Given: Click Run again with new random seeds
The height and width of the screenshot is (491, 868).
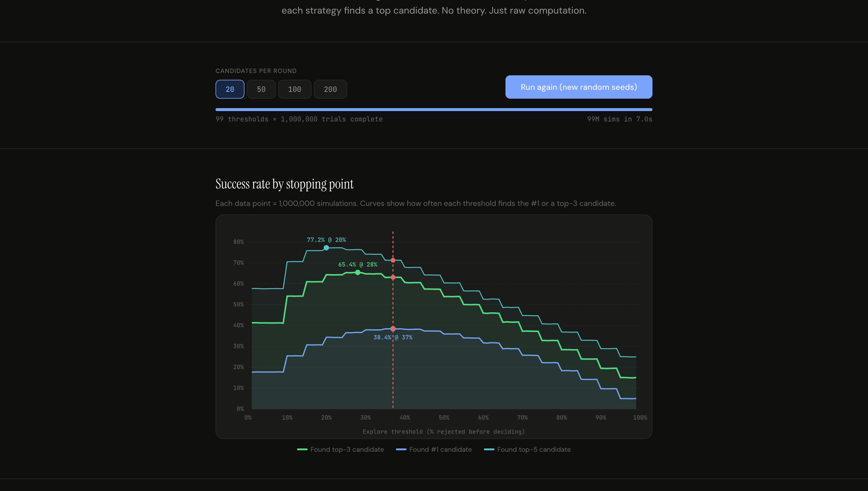Looking at the screenshot, I should 579,87.
